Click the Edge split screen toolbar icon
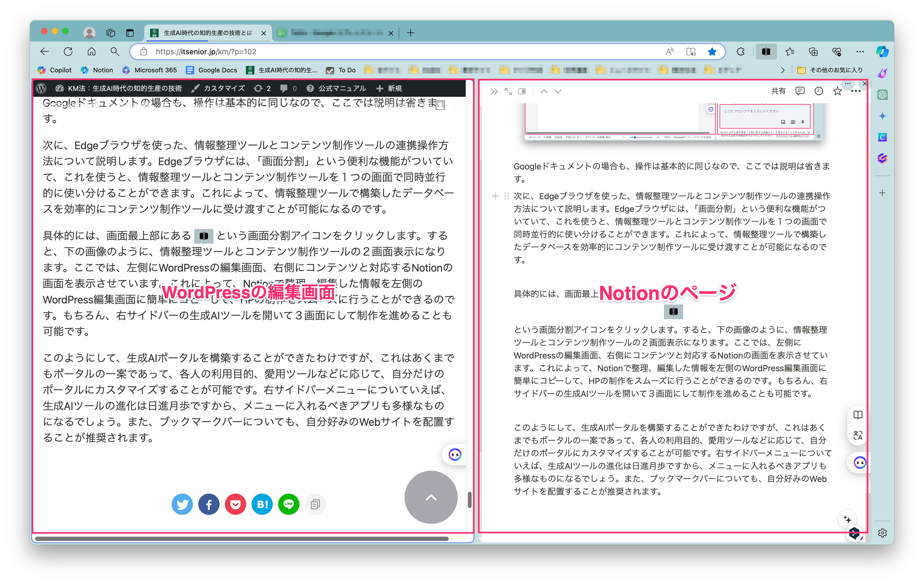The height and width of the screenshot is (584, 924). (x=766, y=52)
